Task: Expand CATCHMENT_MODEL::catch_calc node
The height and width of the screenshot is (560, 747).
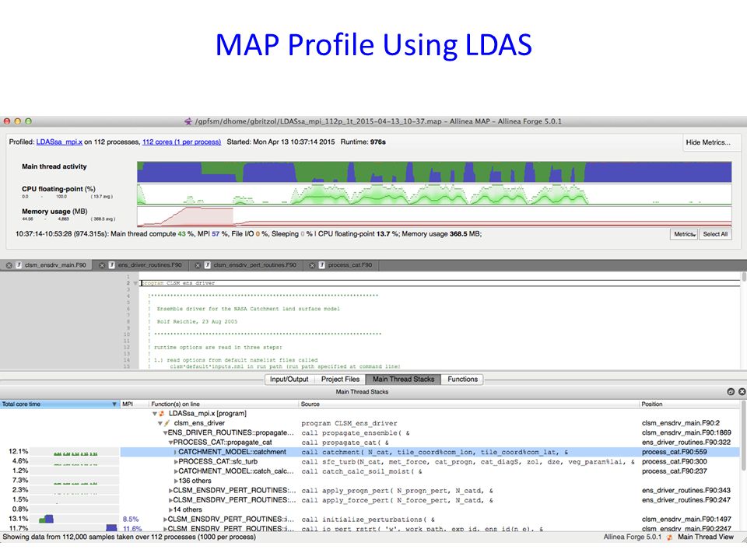Action: (x=176, y=471)
